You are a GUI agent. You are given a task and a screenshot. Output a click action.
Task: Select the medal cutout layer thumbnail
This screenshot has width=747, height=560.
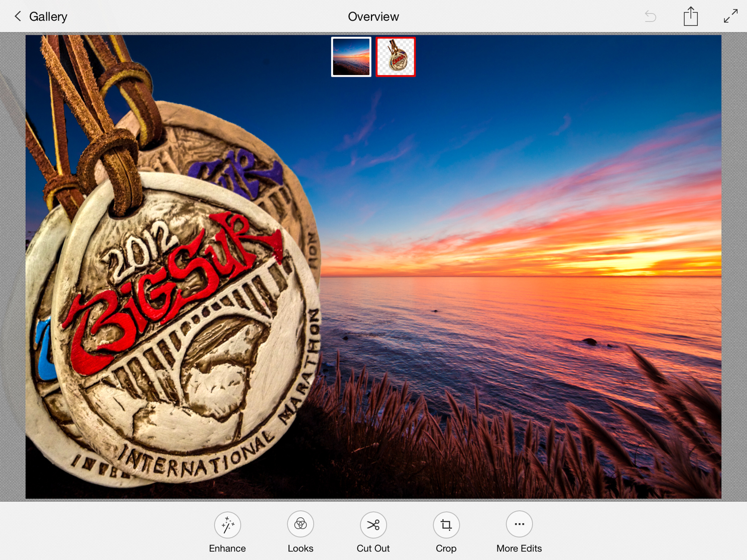(395, 57)
